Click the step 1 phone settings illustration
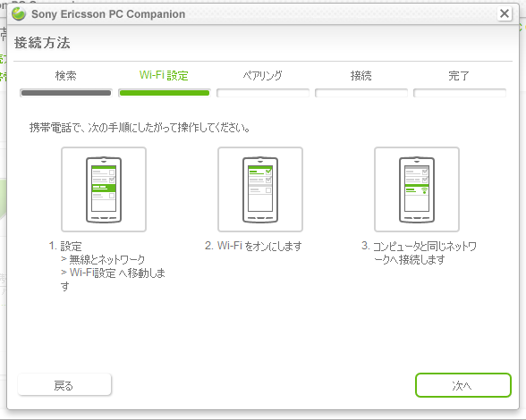The height and width of the screenshot is (420, 526). (x=104, y=189)
